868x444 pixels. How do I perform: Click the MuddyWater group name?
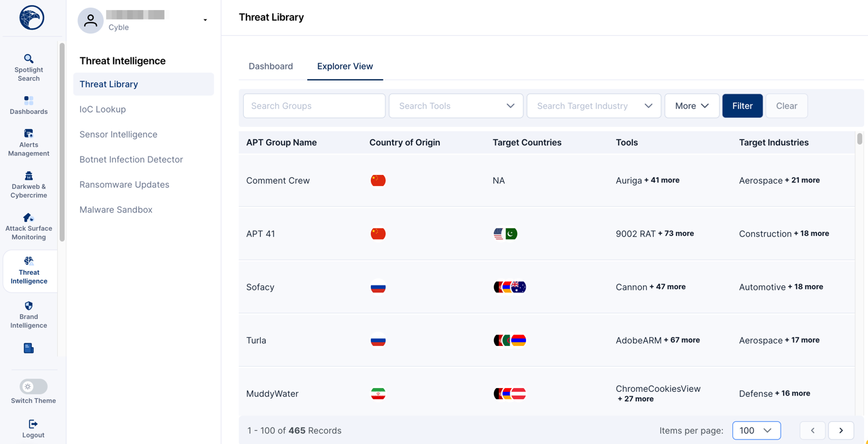click(x=272, y=394)
